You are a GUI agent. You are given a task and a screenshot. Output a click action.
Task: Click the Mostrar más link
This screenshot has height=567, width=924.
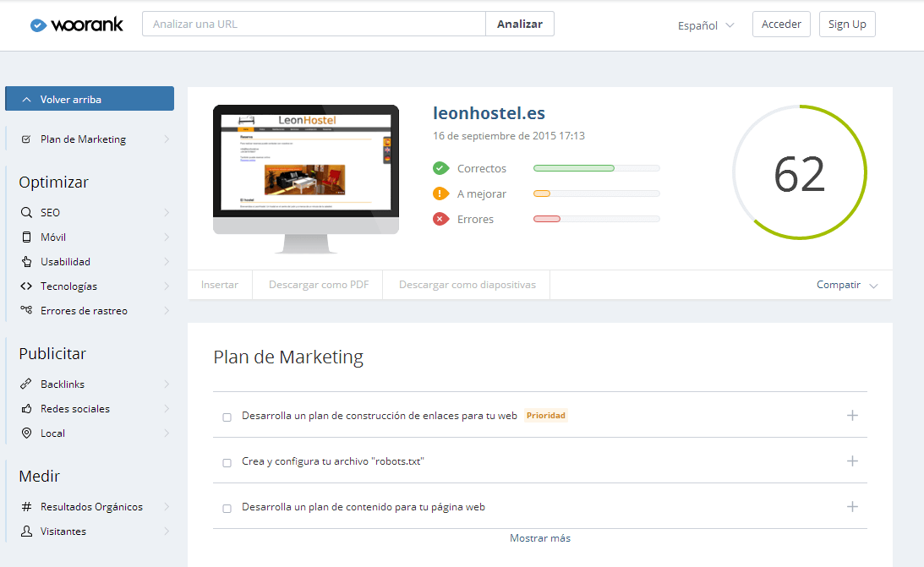540,538
